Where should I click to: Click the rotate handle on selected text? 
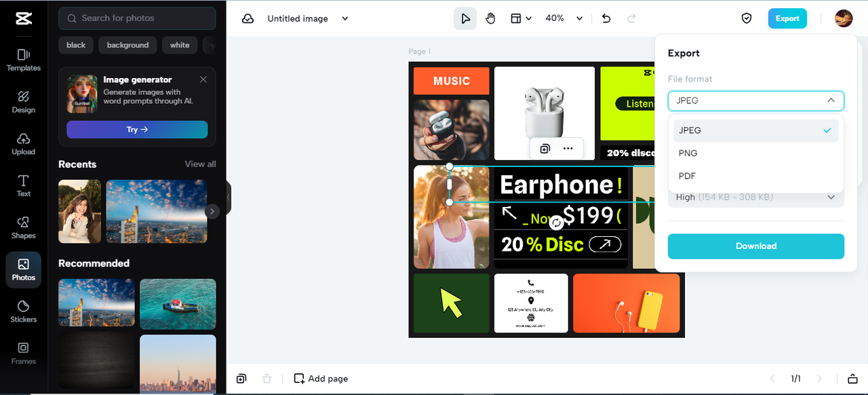point(557,223)
